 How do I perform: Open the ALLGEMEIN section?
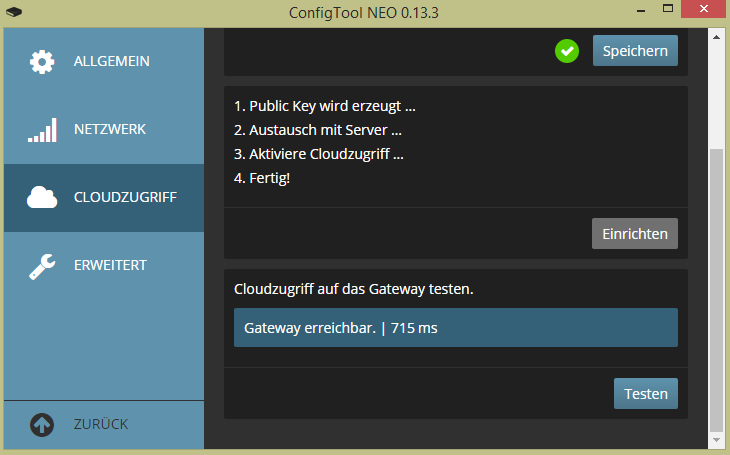111,61
